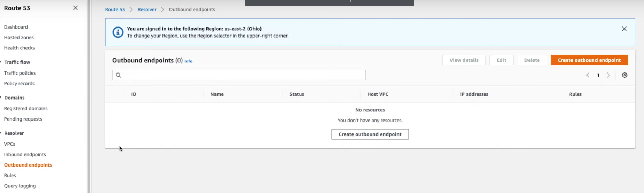Click the Delete button
Viewport: 644px width, 193px height.
click(x=532, y=60)
